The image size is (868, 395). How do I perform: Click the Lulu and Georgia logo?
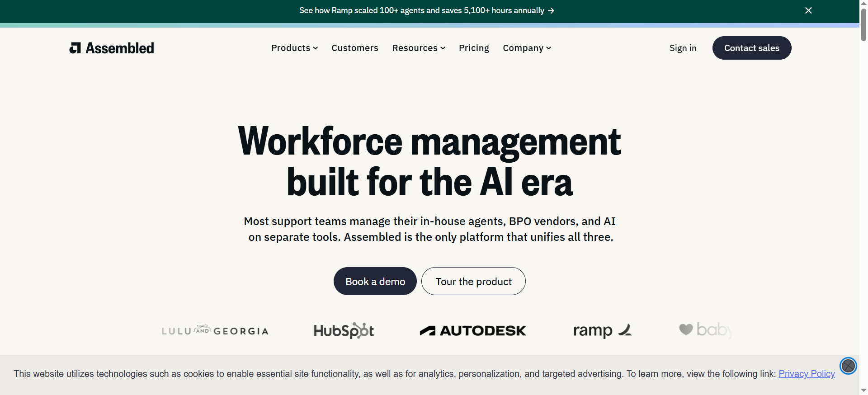click(x=215, y=330)
